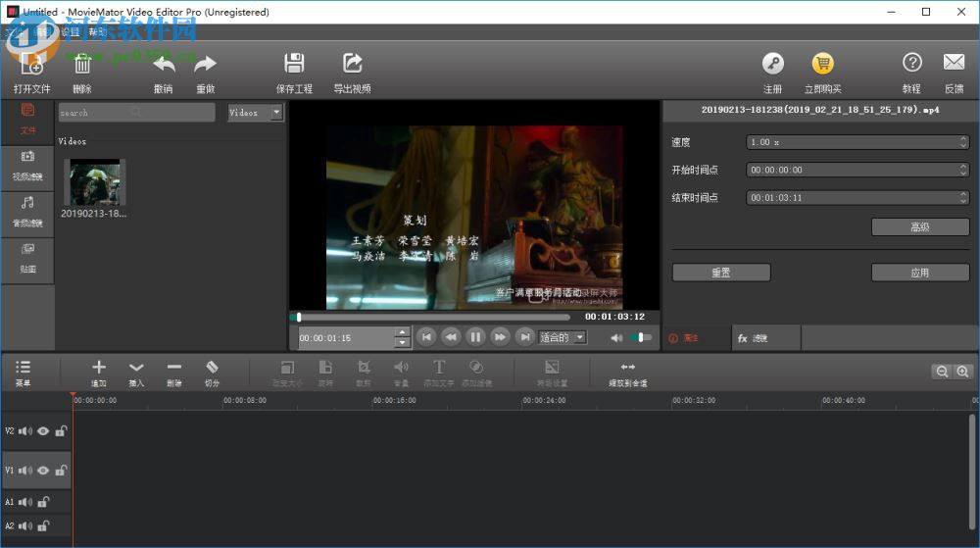Skip to the end of the video
This screenshot has height=548, width=980.
525,337
